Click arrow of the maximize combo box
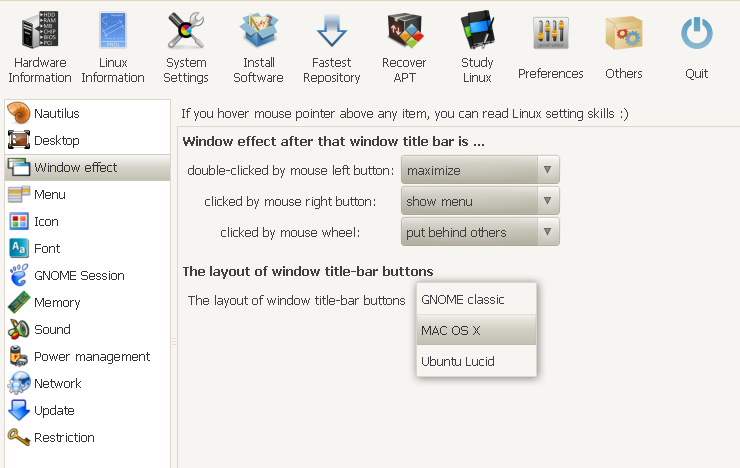The image size is (740, 468). (547, 169)
